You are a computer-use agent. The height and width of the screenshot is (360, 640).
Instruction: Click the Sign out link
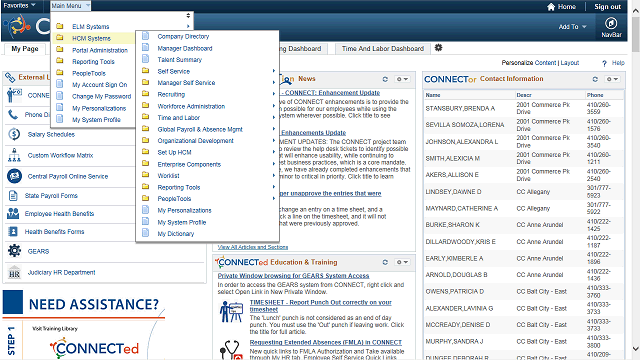(607, 7)
